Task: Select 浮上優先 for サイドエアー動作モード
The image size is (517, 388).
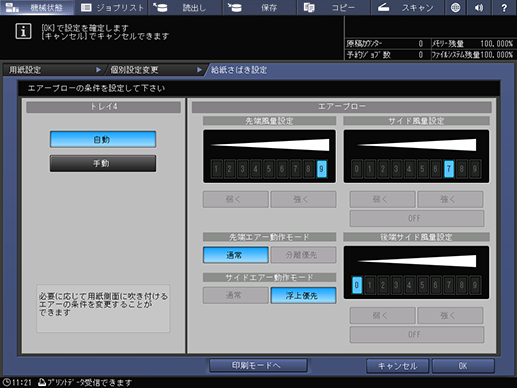Action: [x=303, y=295]
